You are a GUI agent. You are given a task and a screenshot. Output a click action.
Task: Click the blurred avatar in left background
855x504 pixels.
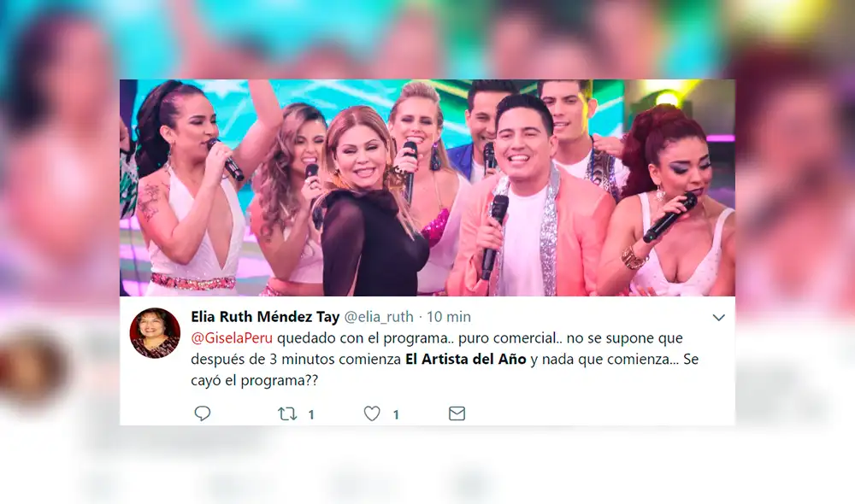34,366
